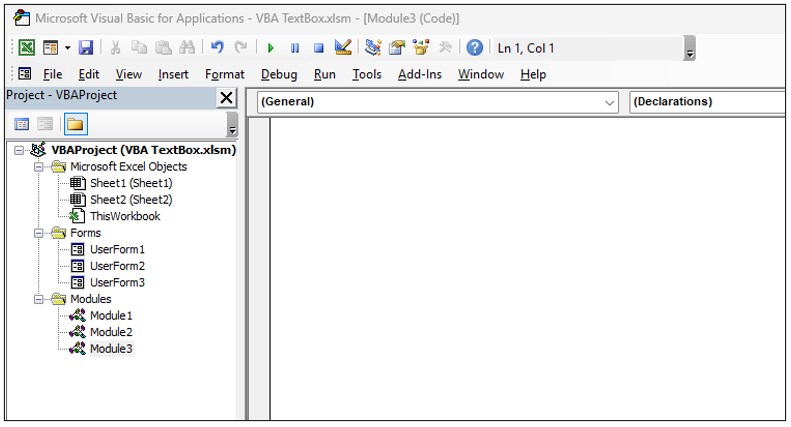791x427 pixels.
Task: Select VBAProject (VBA TextBox.xlsm) root item
Action: coord(143,150)
